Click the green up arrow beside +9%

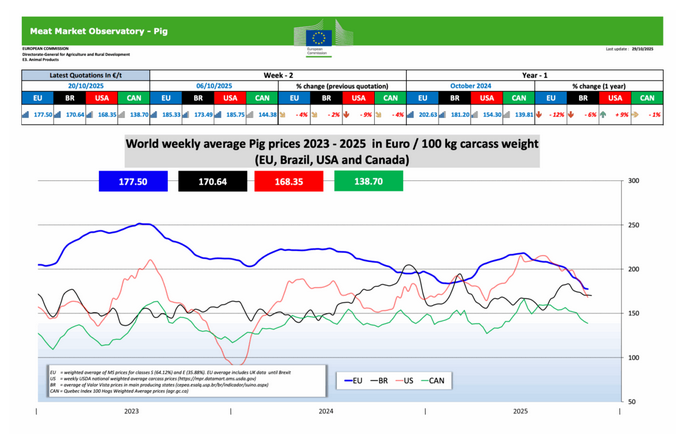tap(604, 116)
